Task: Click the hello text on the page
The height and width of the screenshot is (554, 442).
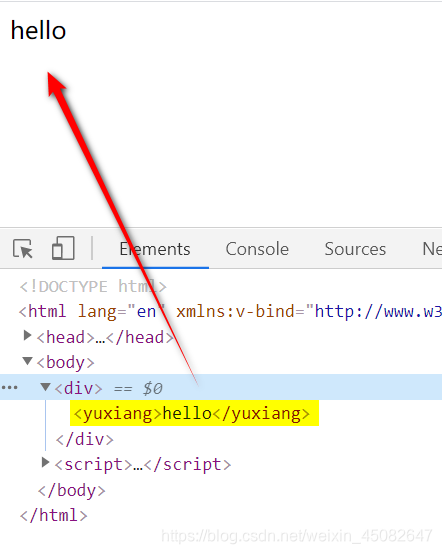Action: (x=38, y=30)
